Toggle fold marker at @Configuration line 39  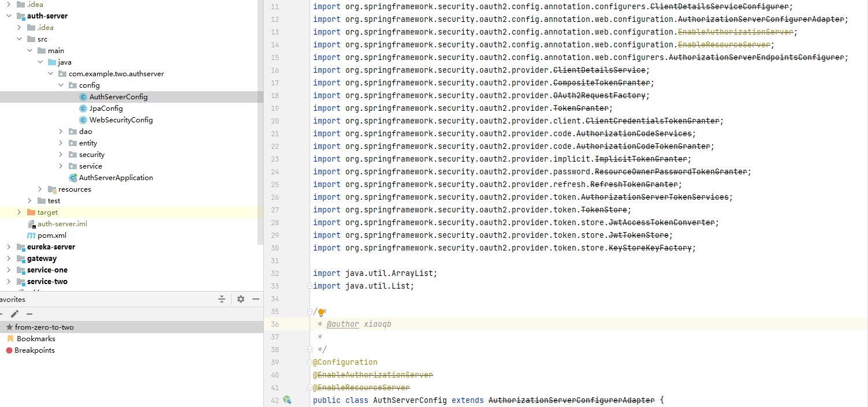tap(310, 363)
